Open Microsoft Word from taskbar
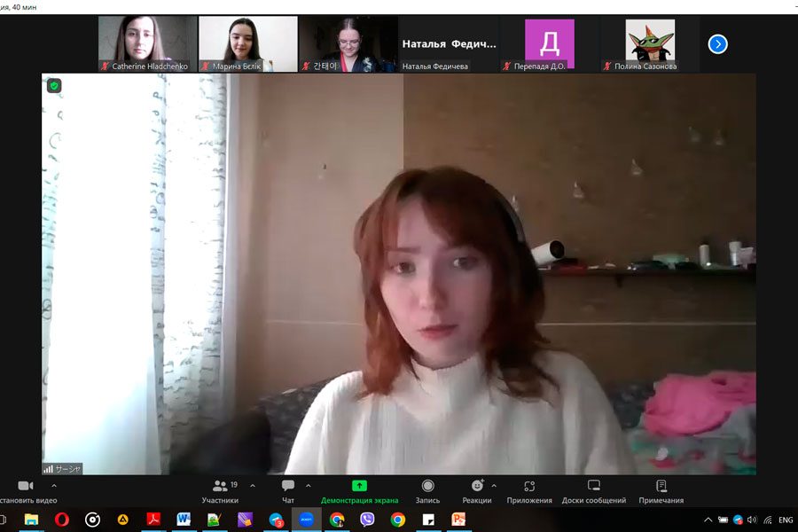 [x=184, y=520]
